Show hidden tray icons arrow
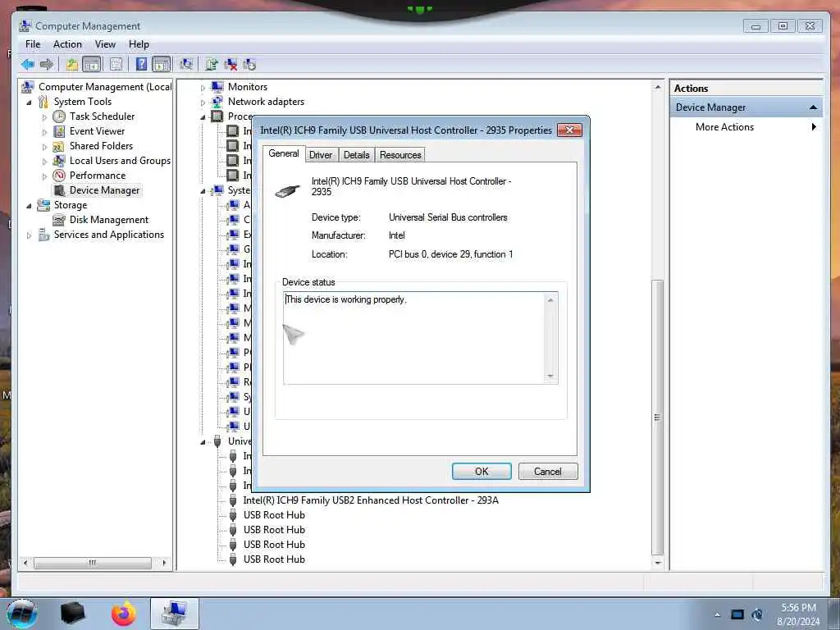 click(717, 615)
